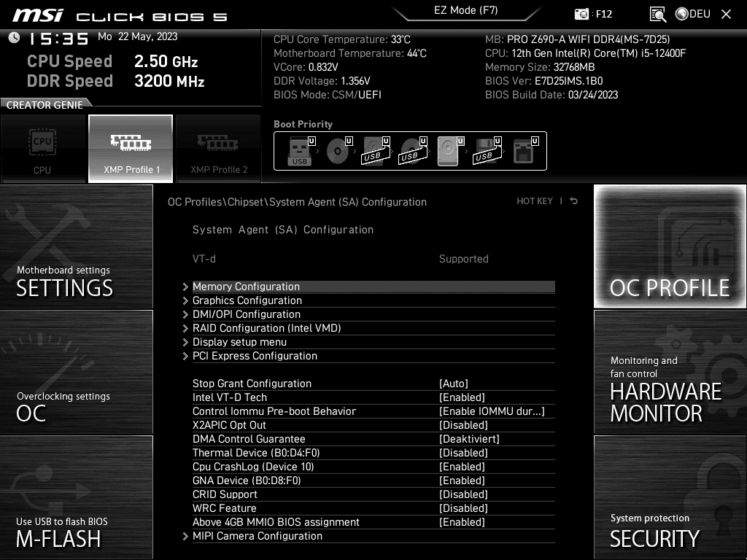
Task: Click the DDR Speed 3200 MHz readout
Action: [x=116, y=81]
